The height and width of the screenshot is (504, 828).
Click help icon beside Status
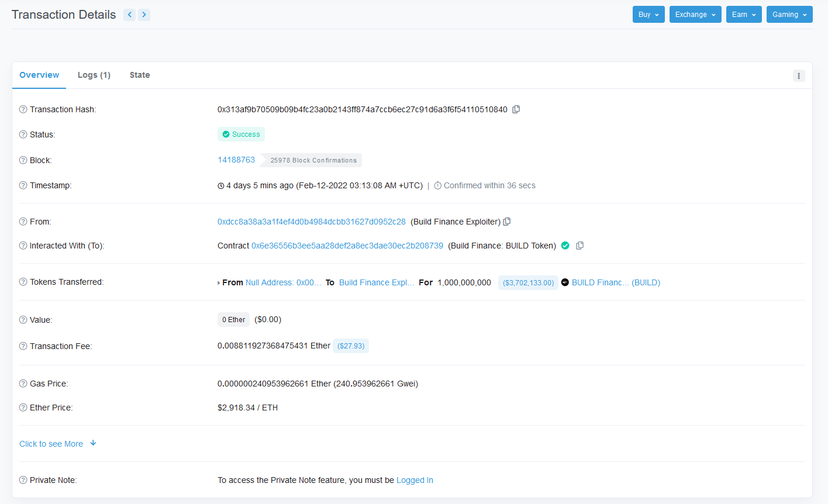point(23,134)
